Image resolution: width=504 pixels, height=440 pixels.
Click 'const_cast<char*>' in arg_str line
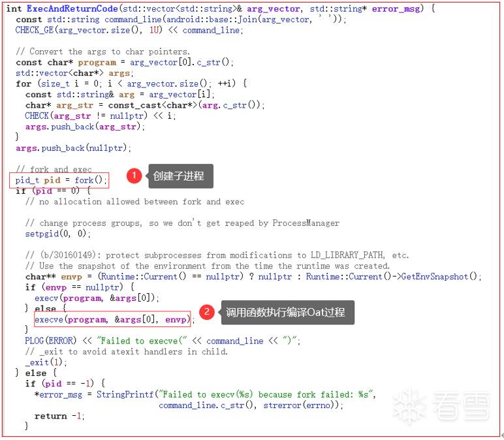point(153,105)
